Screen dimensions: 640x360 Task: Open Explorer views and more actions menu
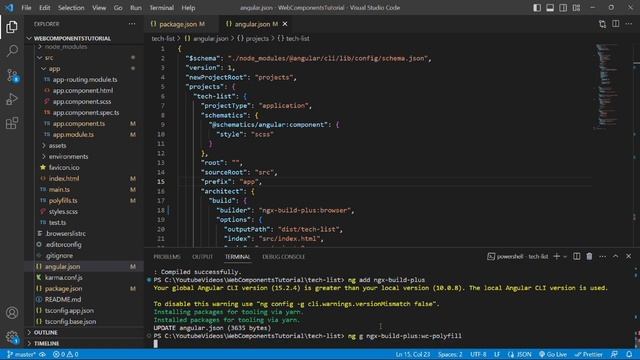tap(132, 24)
